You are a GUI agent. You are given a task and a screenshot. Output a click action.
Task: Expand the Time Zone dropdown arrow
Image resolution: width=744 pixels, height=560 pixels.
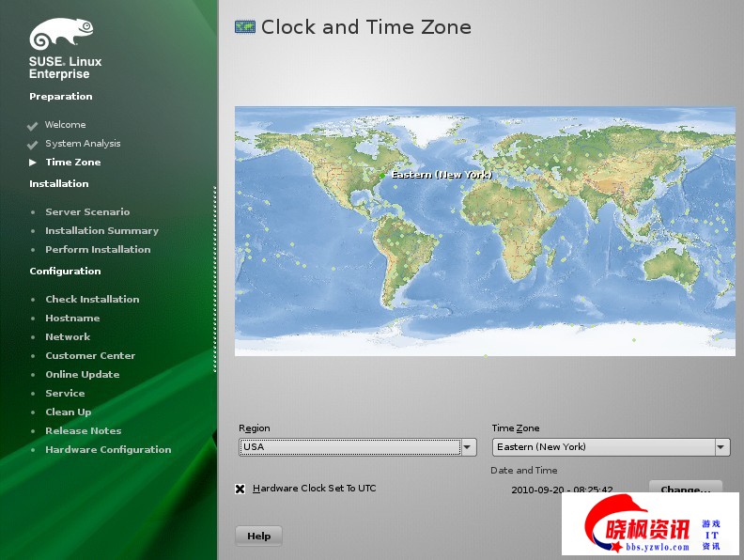click(x=721, y=447)
